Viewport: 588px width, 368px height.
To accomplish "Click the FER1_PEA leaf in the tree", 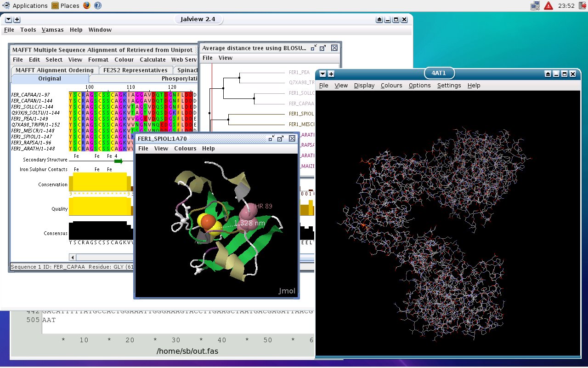I will (x=299, y=72).
